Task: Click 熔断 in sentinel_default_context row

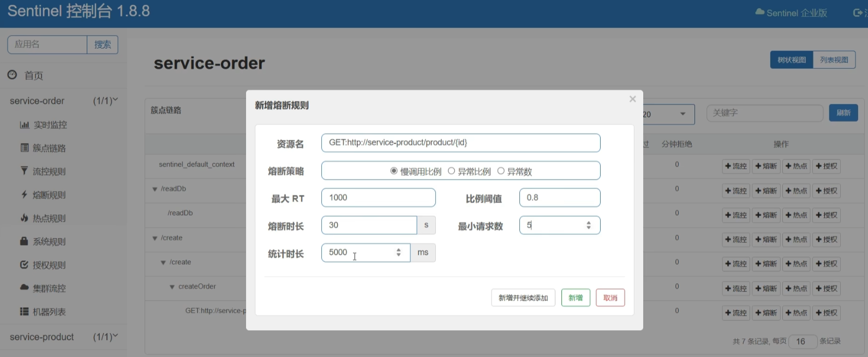Action: click(x=766, y=166)
